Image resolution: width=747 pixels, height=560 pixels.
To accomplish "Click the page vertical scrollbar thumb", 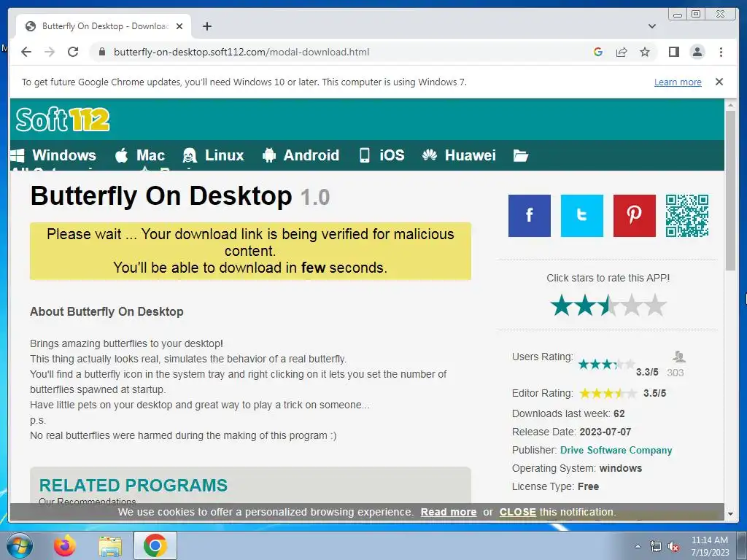I will tap(729, 190).
